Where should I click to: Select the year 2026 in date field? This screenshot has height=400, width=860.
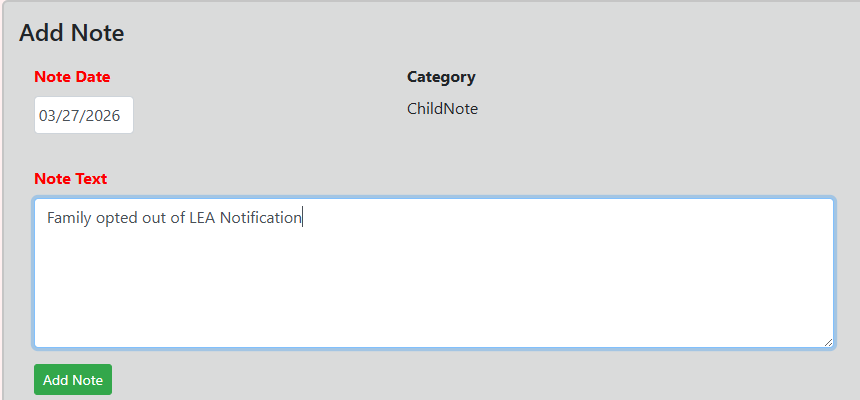click(103, 116)
